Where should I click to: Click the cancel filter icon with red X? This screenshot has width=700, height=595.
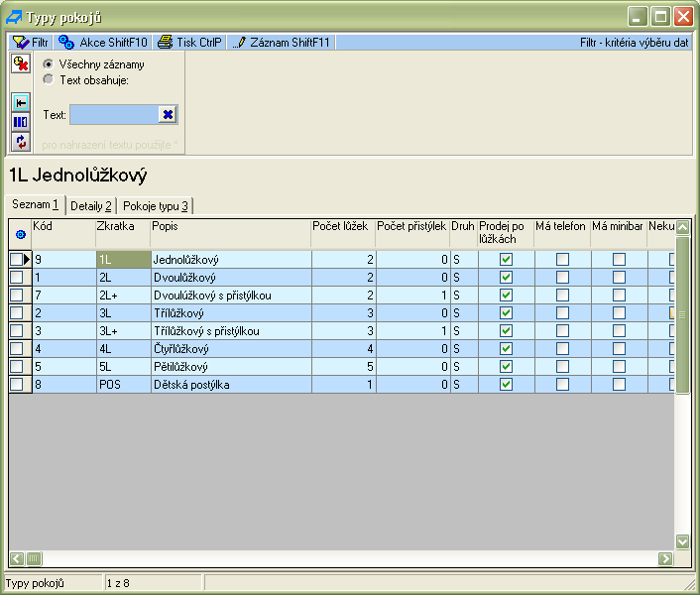21,63
